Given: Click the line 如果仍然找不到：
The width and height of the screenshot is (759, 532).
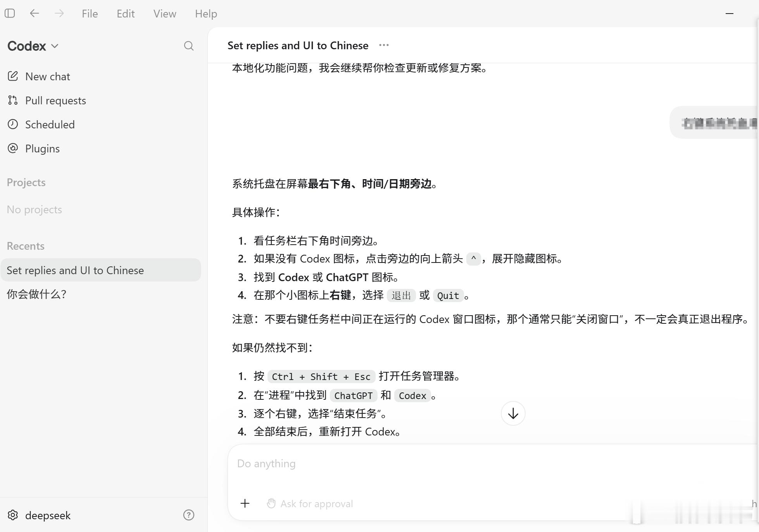Looking at the screenshot, I should 273,347.
